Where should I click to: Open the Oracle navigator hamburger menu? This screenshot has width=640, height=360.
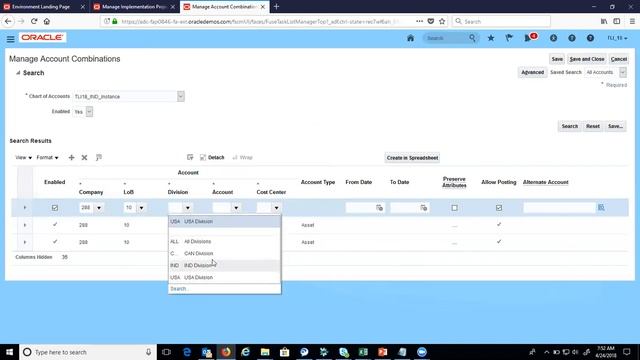point(11,39)
